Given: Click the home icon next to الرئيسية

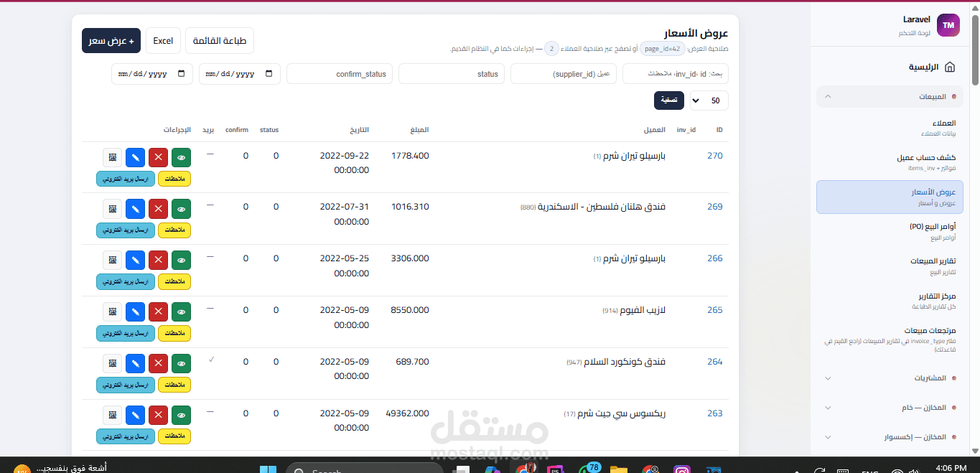Looking at the screenshot, I should click(950, 67).
